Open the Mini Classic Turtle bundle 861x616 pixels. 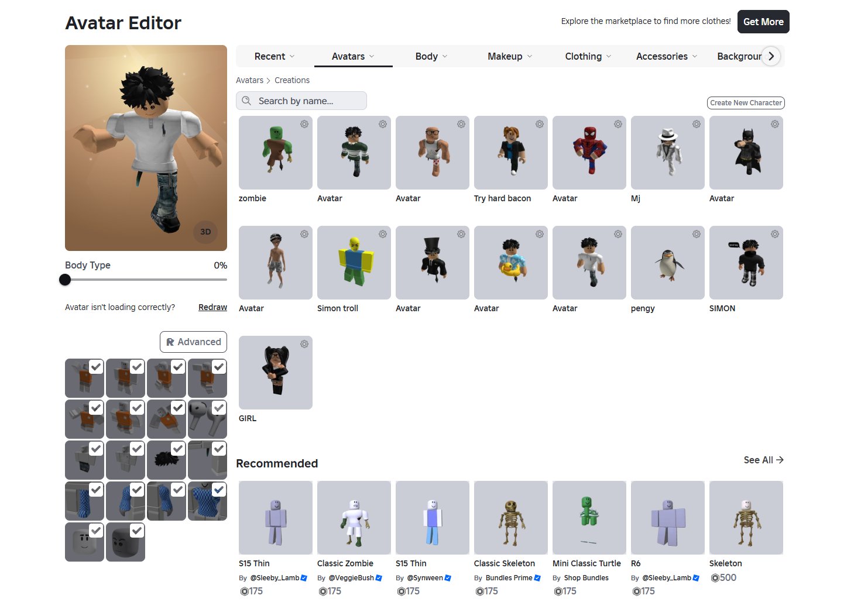pyautogui.click(x=589, y=518)
